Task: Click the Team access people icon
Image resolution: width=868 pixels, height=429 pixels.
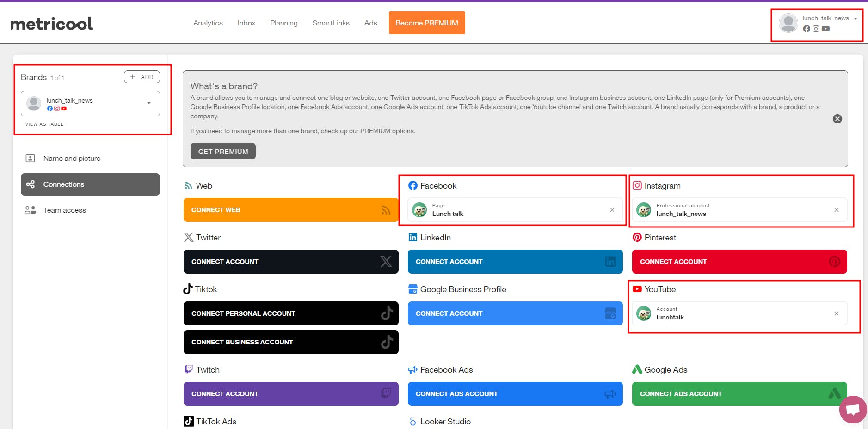Action: coord(30,210)
